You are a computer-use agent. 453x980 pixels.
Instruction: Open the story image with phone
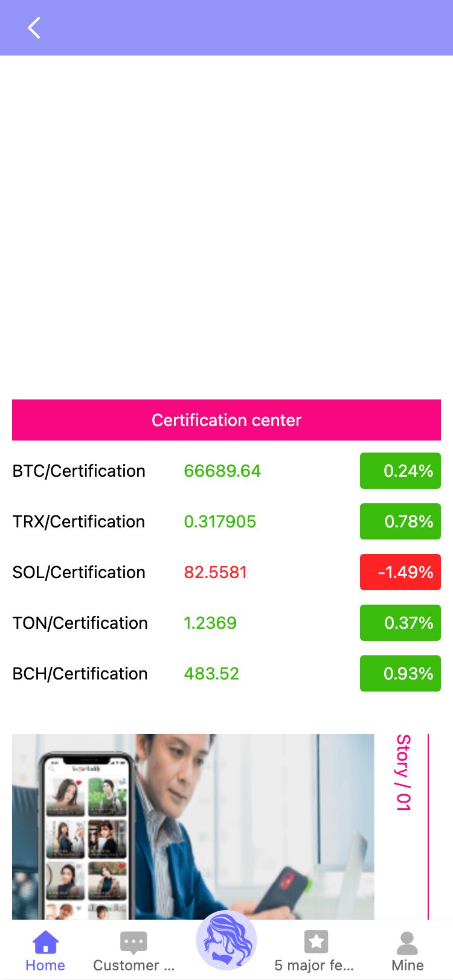[193, 827]
